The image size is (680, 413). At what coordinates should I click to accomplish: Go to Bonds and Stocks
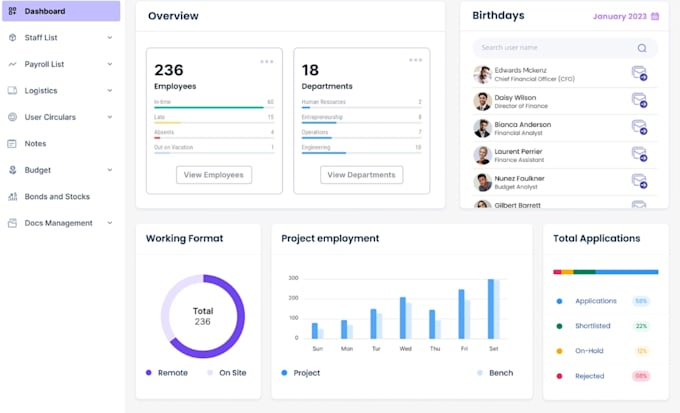coord(56,197)
